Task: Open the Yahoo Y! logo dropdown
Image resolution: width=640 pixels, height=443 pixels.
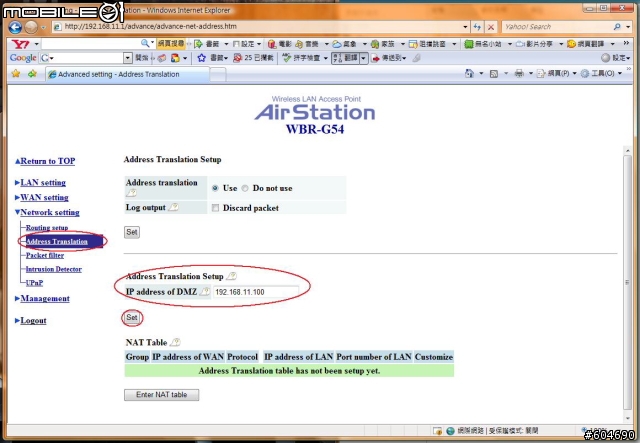Action: (36, 44)
